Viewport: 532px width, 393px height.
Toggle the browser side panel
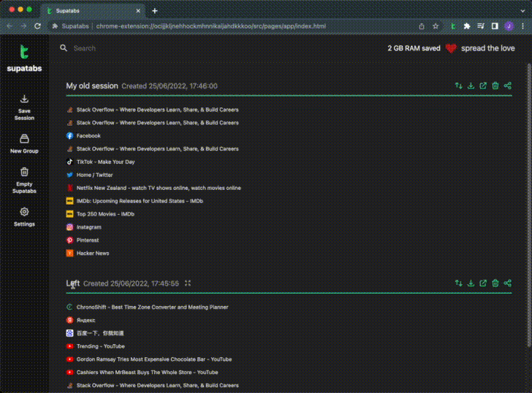point(495,26)
